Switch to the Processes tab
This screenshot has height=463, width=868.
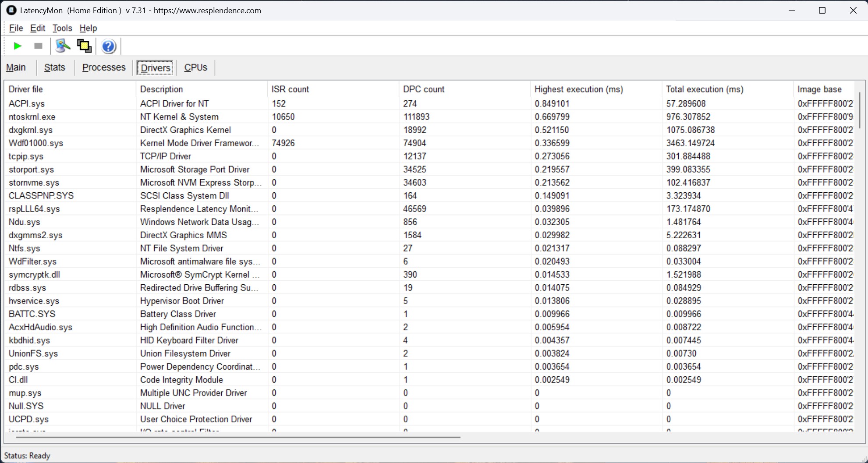pyautogui.click(x=104, y=67)
